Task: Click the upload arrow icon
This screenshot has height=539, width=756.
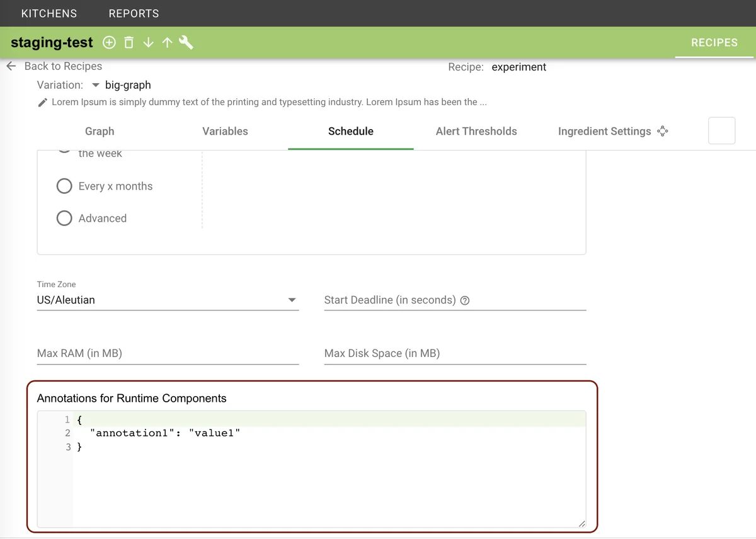Action: coord(167,43)
